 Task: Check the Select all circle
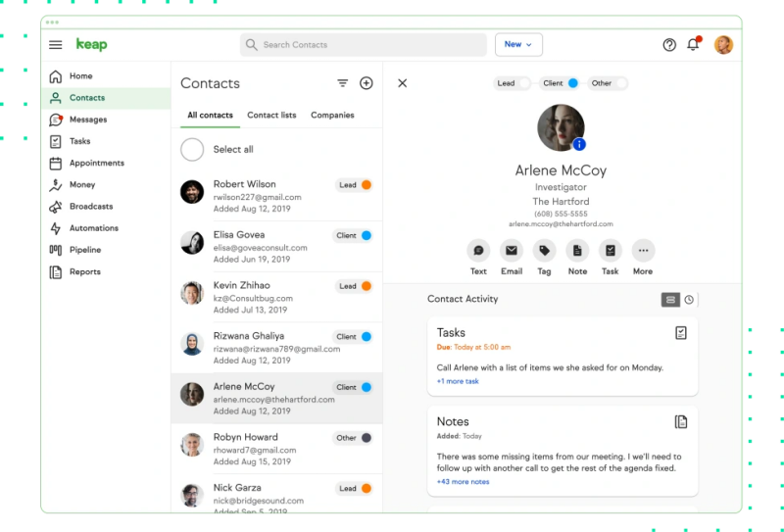(x=192, y=150)
